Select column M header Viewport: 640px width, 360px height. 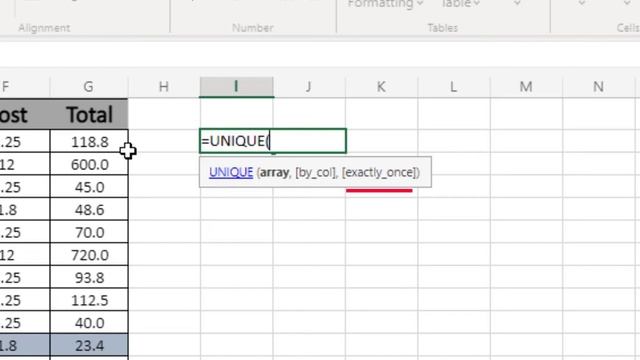tap(526, 87)
